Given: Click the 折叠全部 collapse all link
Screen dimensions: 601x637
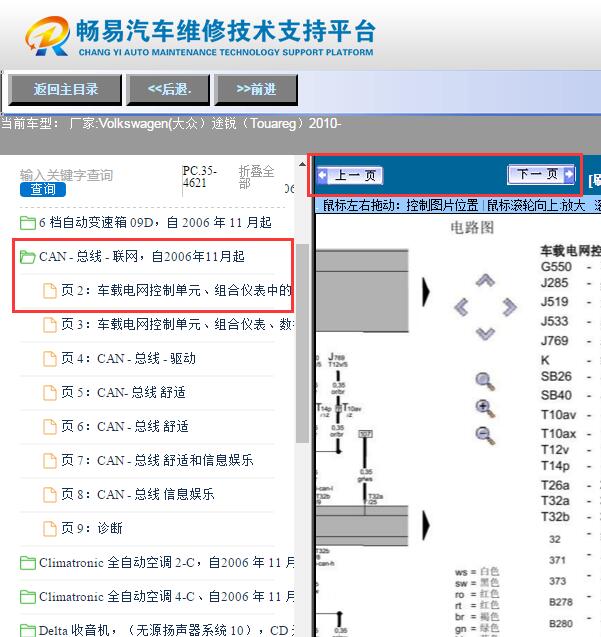Looking at the screenshot, I should pos(256,177).
